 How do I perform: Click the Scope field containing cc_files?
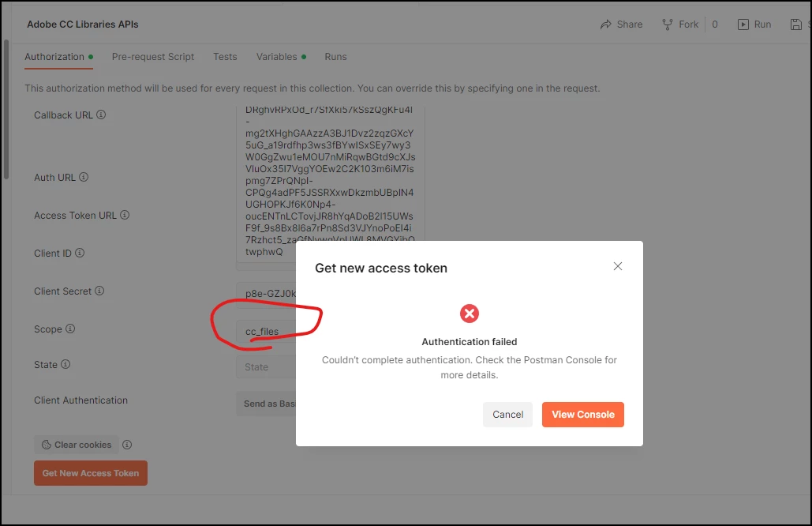coord(266,331)
